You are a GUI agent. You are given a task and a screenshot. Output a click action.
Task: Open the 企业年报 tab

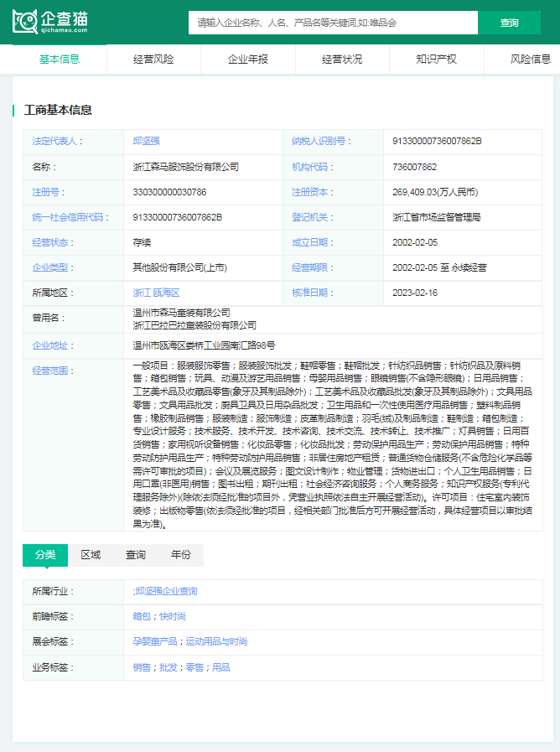pos(248,59)
